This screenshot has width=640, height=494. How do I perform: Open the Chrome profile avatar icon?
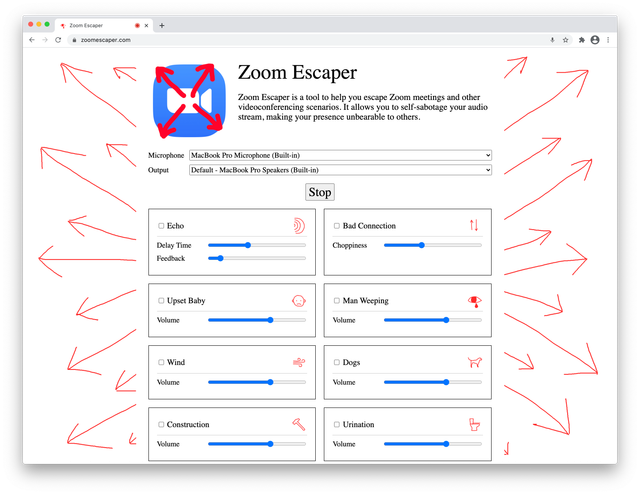point(595,40)
